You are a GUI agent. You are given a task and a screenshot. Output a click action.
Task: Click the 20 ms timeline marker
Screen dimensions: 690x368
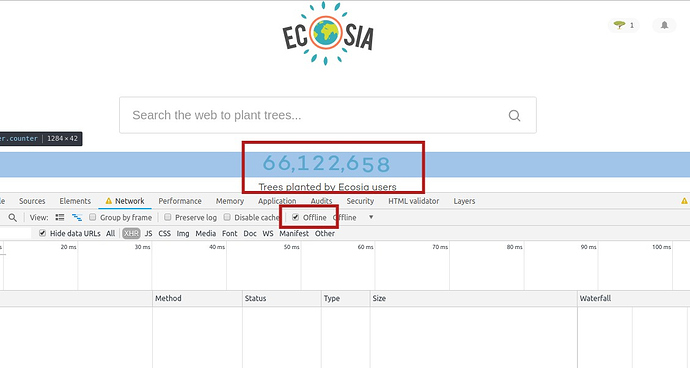(68, 247)
